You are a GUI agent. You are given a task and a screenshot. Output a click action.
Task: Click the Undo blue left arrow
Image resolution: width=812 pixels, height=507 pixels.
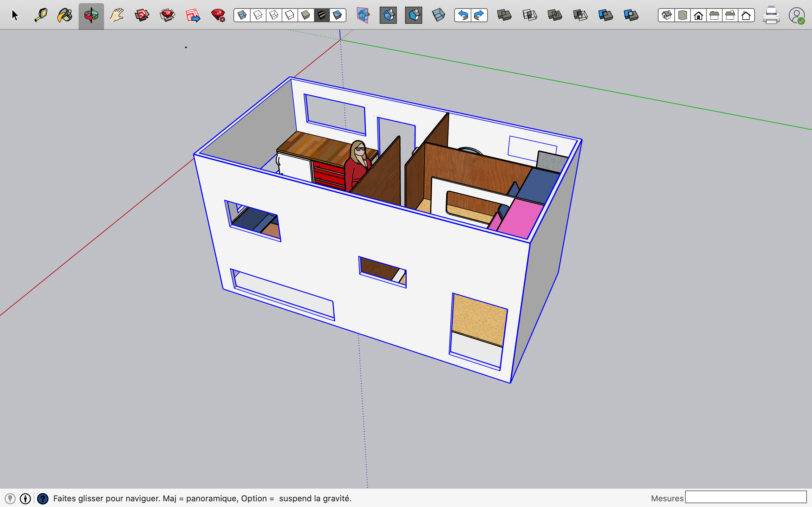(x=463, y=16)
